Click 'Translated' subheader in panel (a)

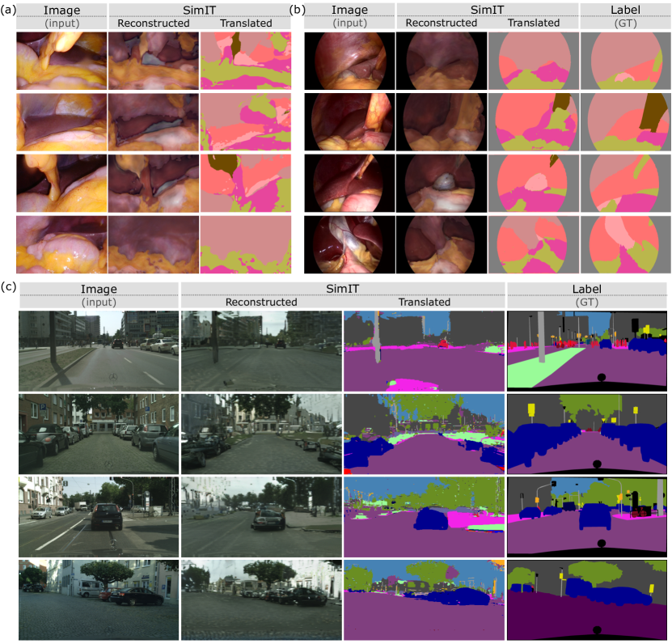[x=246, y=23]
